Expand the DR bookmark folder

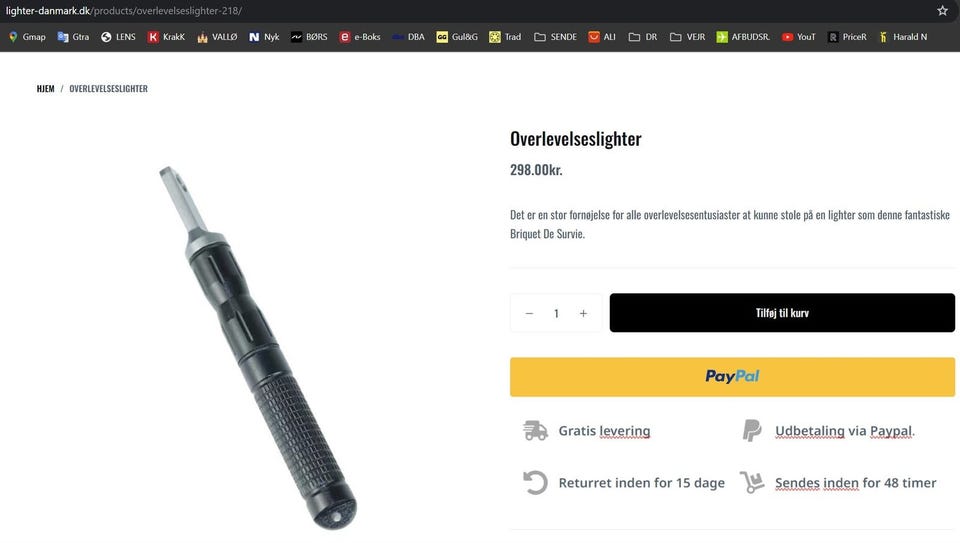tap(643, 37)
